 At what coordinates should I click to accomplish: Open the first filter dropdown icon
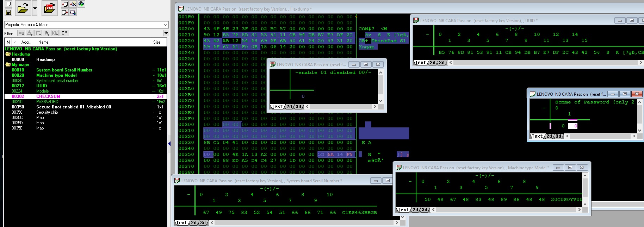(21, 33)
